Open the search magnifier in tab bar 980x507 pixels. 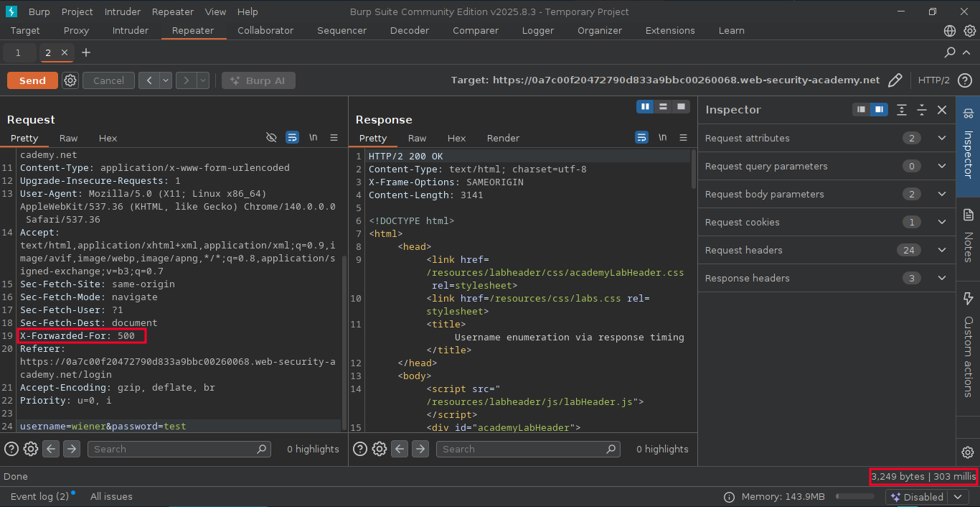[950, 52]
